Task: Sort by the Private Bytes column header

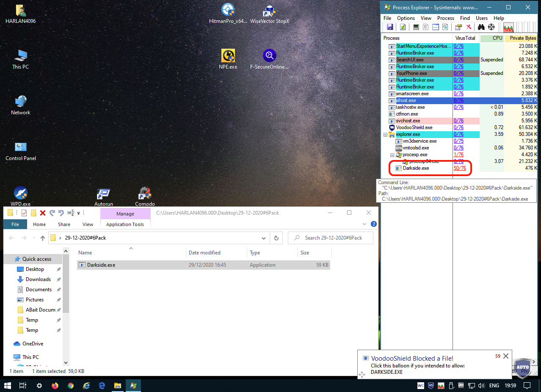Action: click(521, 38)
